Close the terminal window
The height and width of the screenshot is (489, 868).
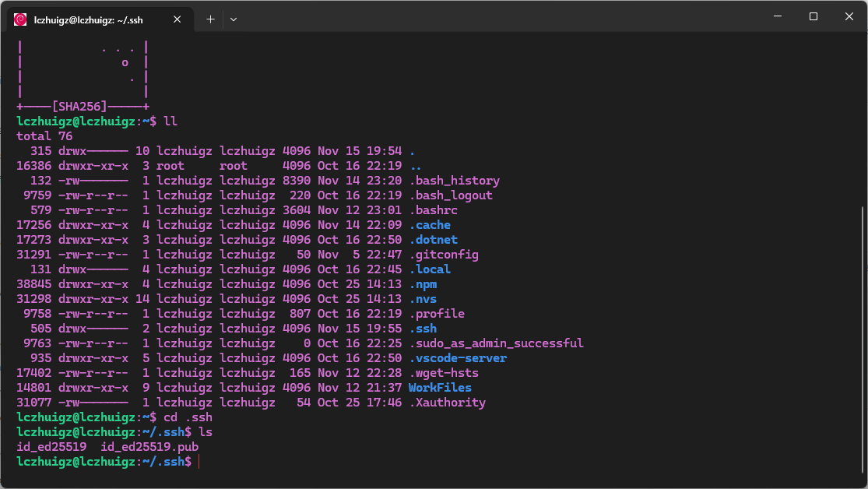(849, 16)
